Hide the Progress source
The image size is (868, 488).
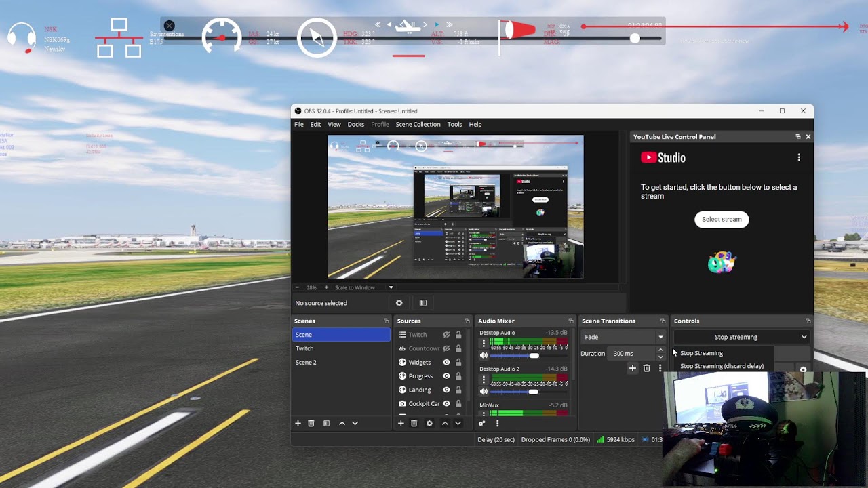click(446, 376)
